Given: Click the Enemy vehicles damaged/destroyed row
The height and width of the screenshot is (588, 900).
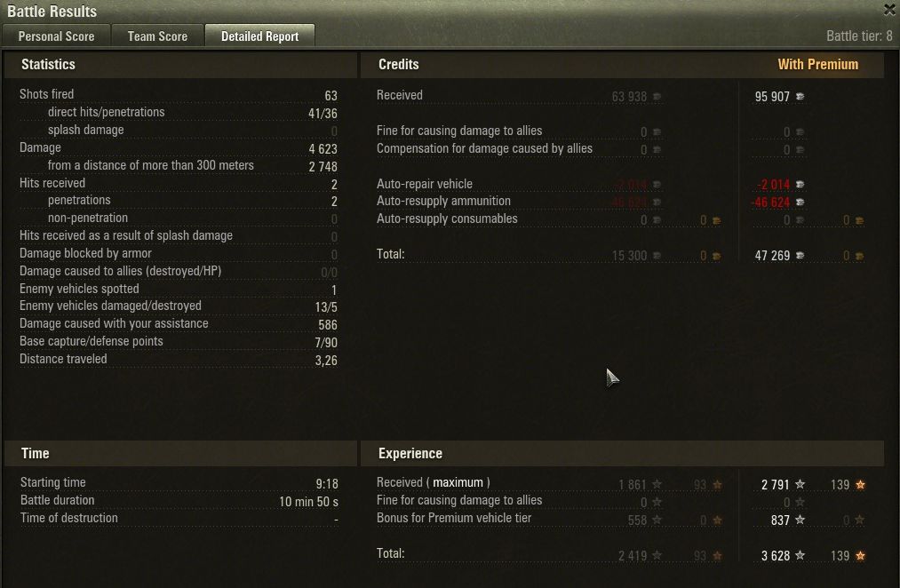Looking at the screenshot, I should click(x=179, y=306).
